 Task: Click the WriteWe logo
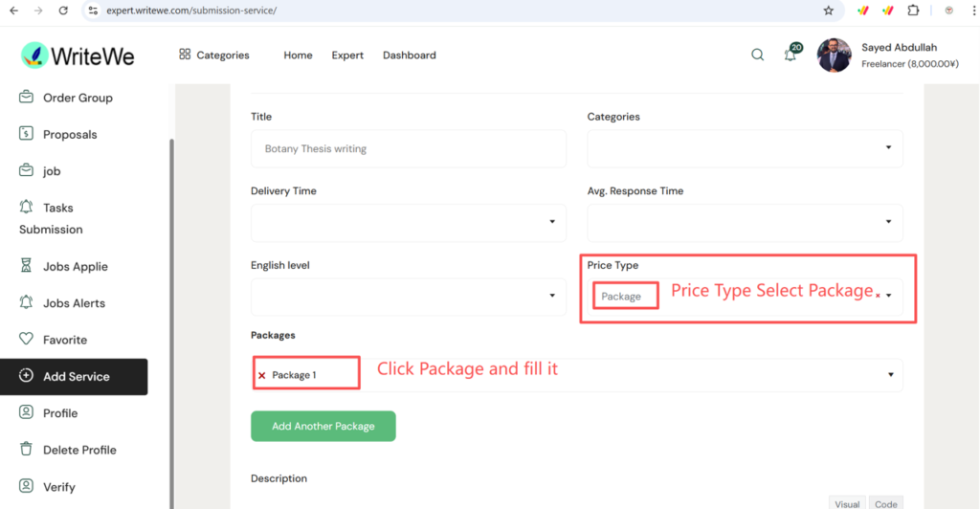(78, 55)
